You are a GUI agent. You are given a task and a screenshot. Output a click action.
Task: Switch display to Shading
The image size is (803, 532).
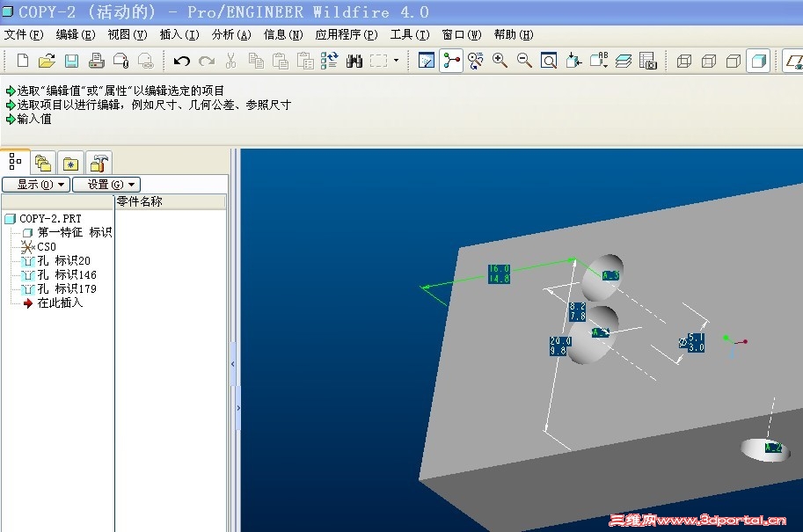coord(758,61)
